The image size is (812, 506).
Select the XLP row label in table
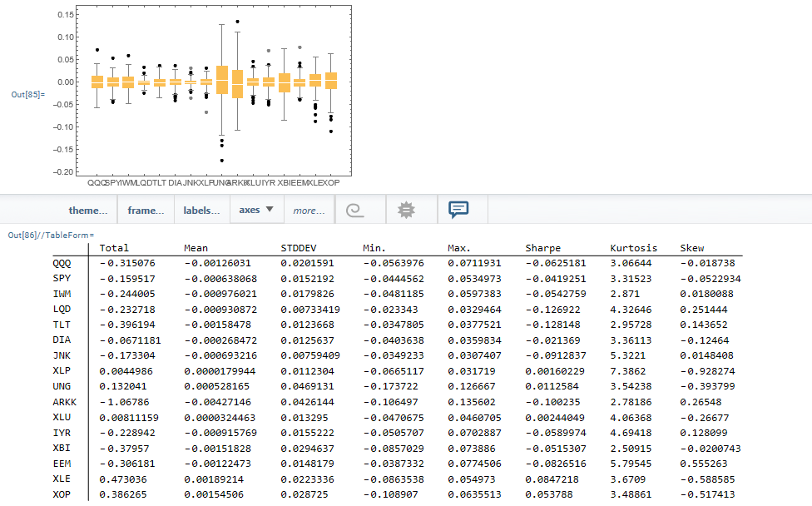point(62,371)
